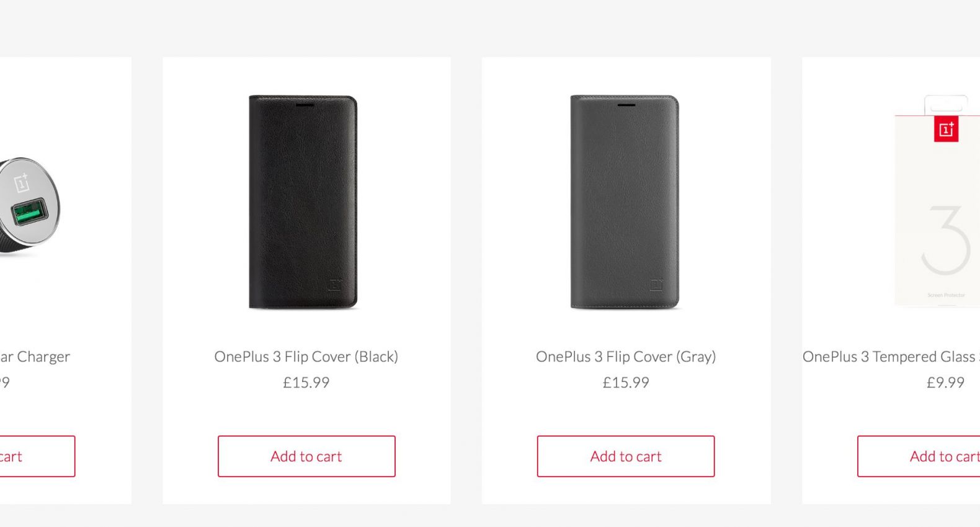
Task: Click the embossed logo on the black flip cover
Action: click(335, 285)
